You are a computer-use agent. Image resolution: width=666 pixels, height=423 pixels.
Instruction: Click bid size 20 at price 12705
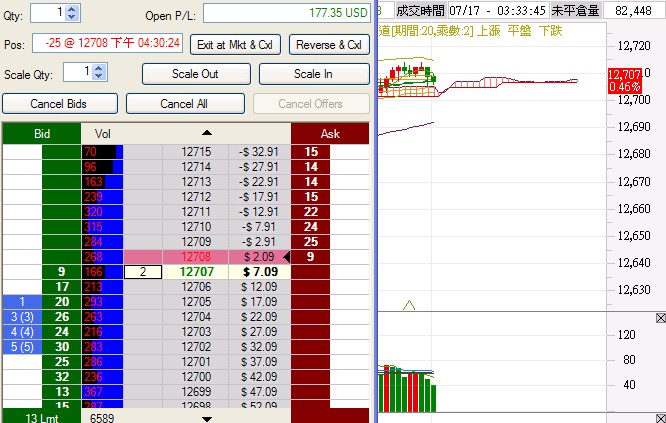62,302
